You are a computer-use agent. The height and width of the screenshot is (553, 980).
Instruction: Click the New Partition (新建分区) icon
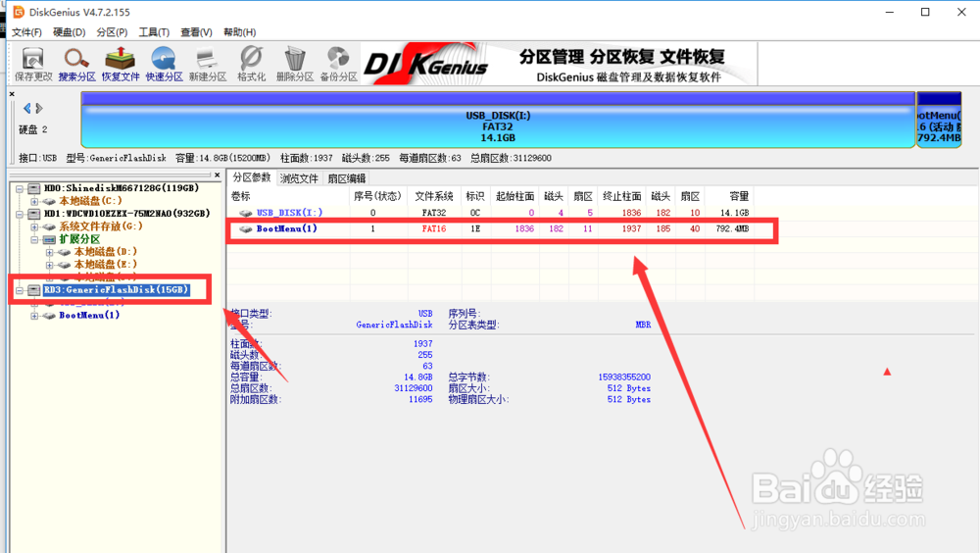coord(208,64)
